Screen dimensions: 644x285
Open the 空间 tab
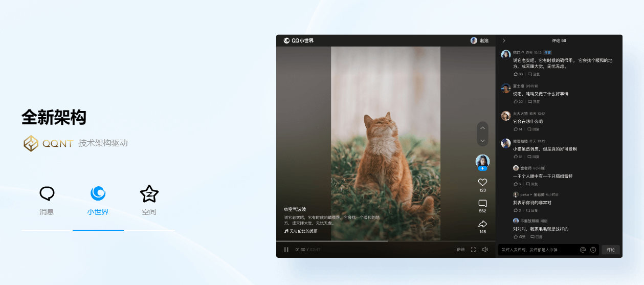pos(149,201)
